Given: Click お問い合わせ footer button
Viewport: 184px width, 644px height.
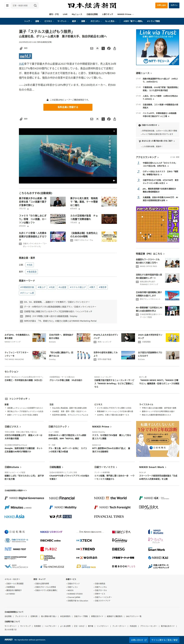Looking at the screenshot, I should click(139, 640).
